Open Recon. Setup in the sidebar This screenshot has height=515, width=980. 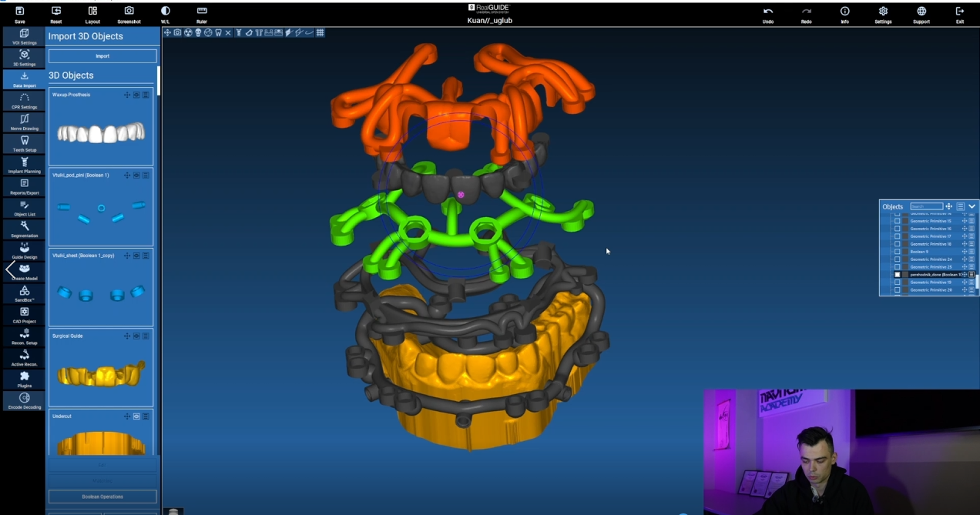[x=24, y=336]
